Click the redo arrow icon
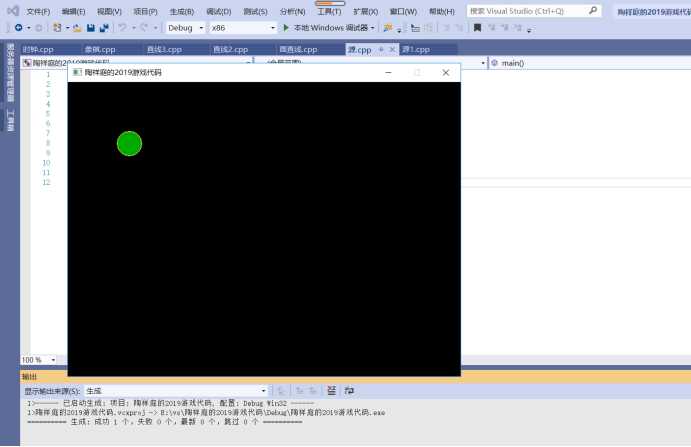Image resolution: width=691 pixels, height=447 pixels. (x=144, y=28)
